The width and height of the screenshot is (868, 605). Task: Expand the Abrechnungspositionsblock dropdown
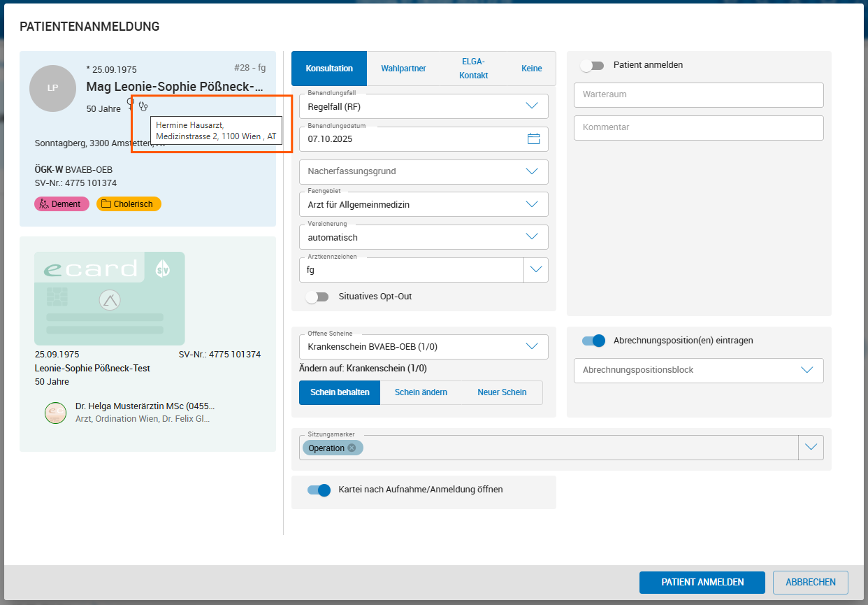pyautogui.click(x=807, y=371)
